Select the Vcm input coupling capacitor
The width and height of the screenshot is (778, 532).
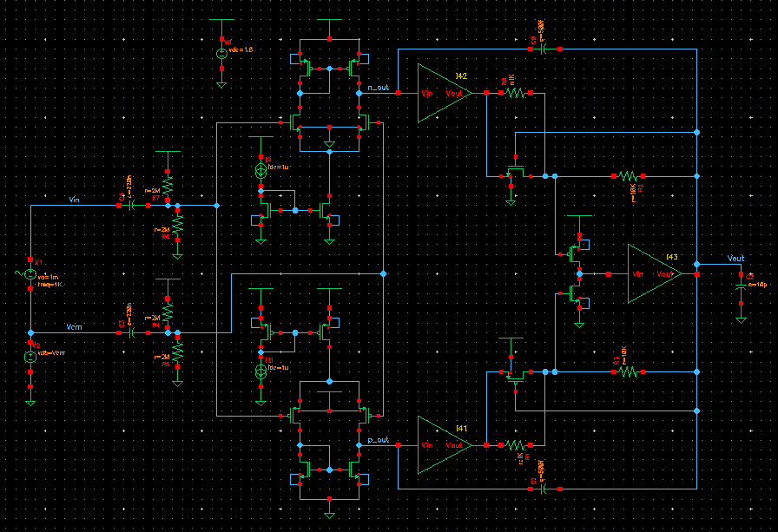tap(131, 332)
